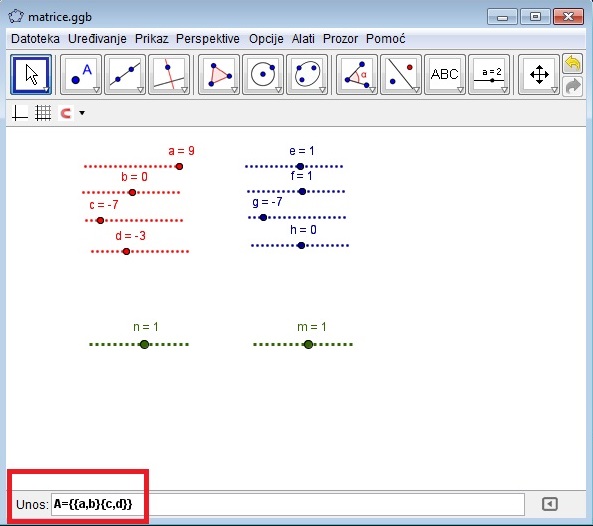
Task: Select the ABC Insert Text tool
Action: pyautogui.click(x=445, y=74)
